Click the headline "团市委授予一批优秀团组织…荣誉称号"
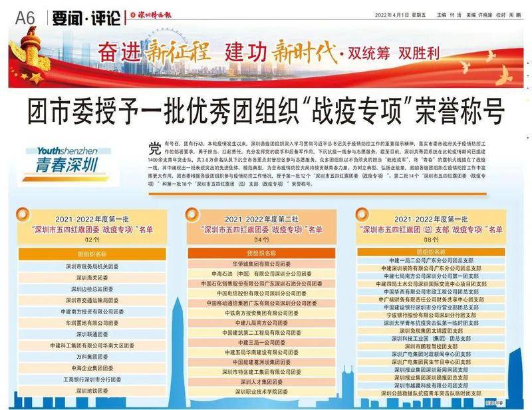 (x=265, y=111)
